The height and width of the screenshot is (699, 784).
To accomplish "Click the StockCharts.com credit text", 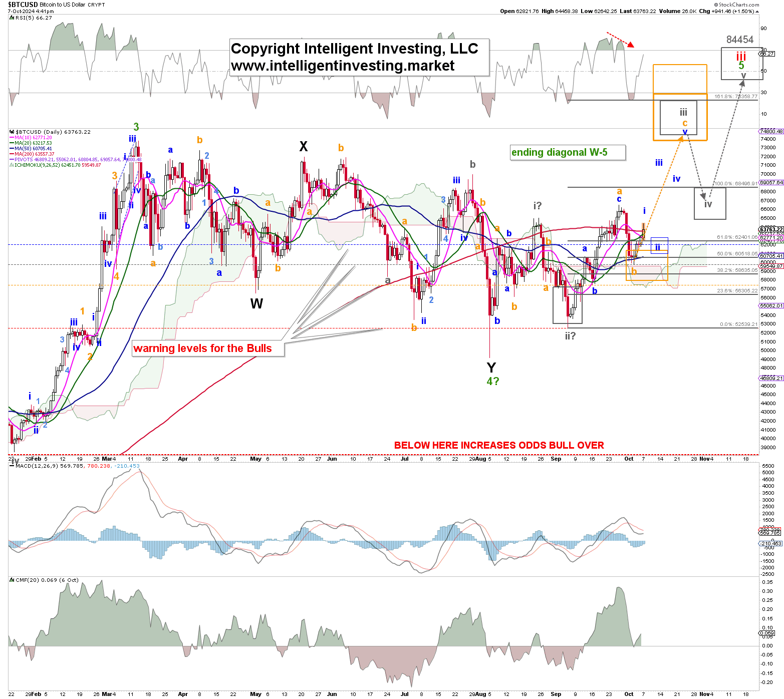I will [x=736, y=5].
